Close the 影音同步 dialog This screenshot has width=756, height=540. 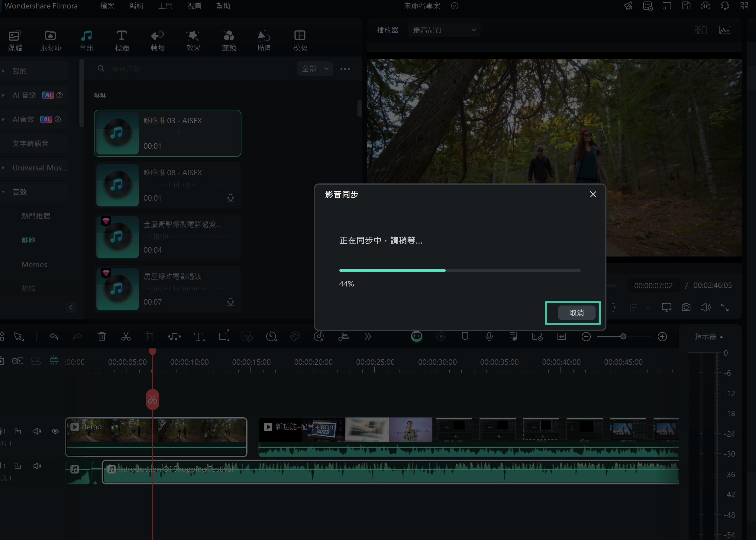[x=593, y=195]
